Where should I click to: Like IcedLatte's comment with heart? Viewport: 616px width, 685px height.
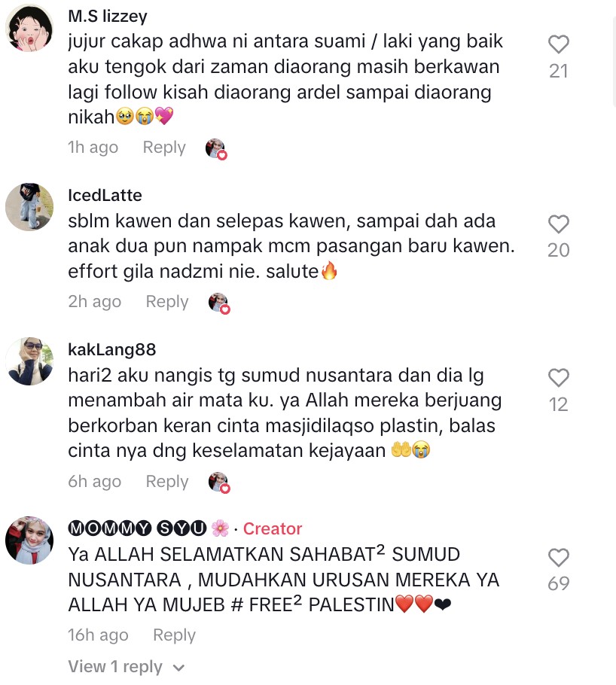pyautogui.click(x=558, y=224)
